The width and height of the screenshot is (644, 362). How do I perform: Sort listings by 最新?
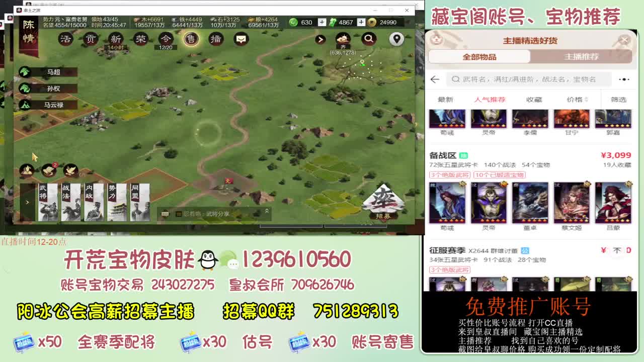coord(445,100)
